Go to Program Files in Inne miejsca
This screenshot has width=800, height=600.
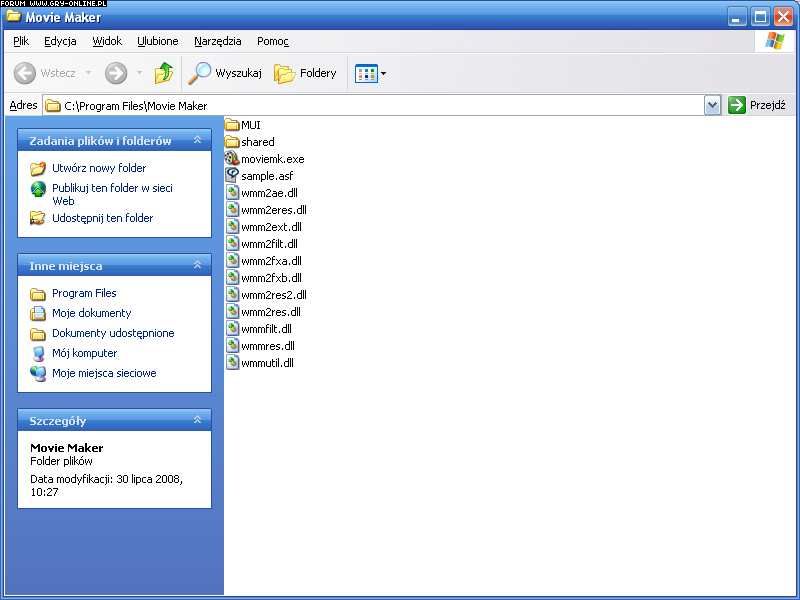tap(84, 293)
